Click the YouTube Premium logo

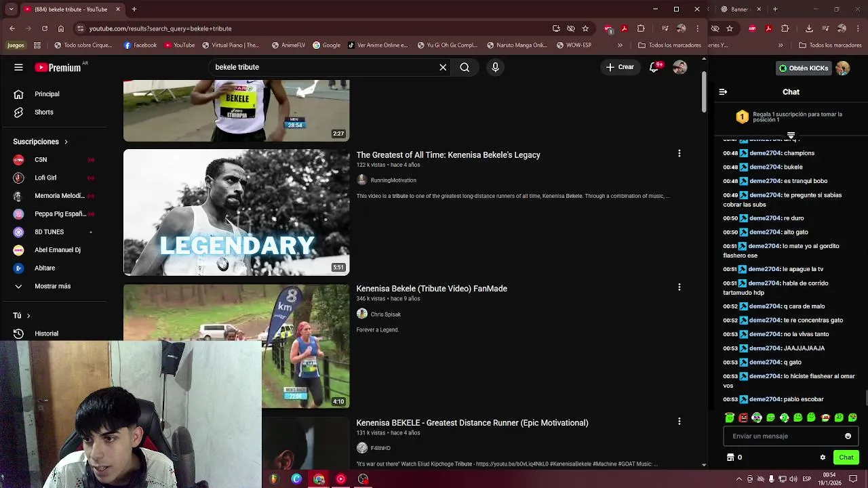pyautogui.click(x=59, y=67)
